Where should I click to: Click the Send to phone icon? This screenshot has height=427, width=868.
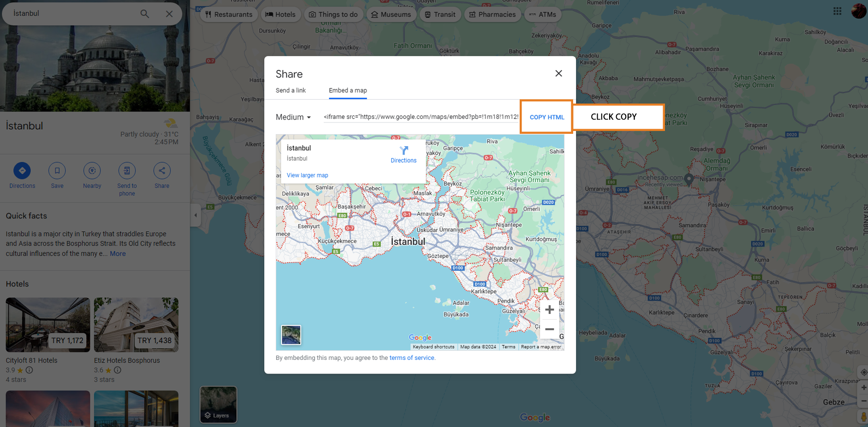pos(127,171)
